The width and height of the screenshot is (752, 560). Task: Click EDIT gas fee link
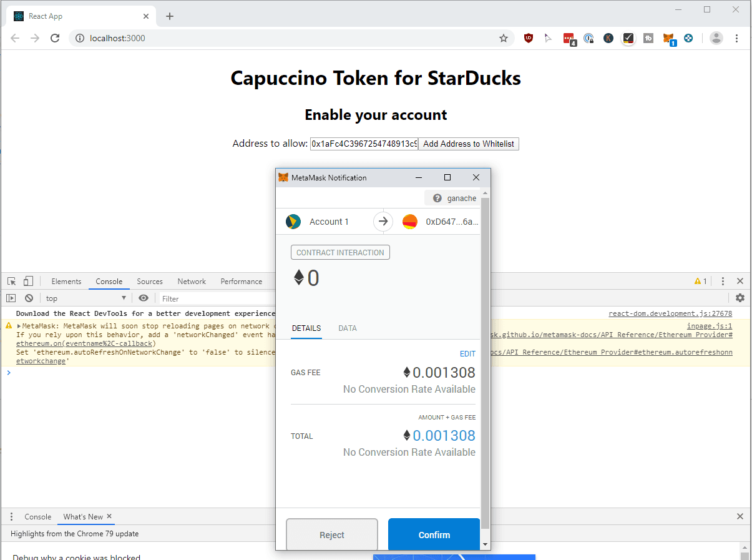(467, 354)
